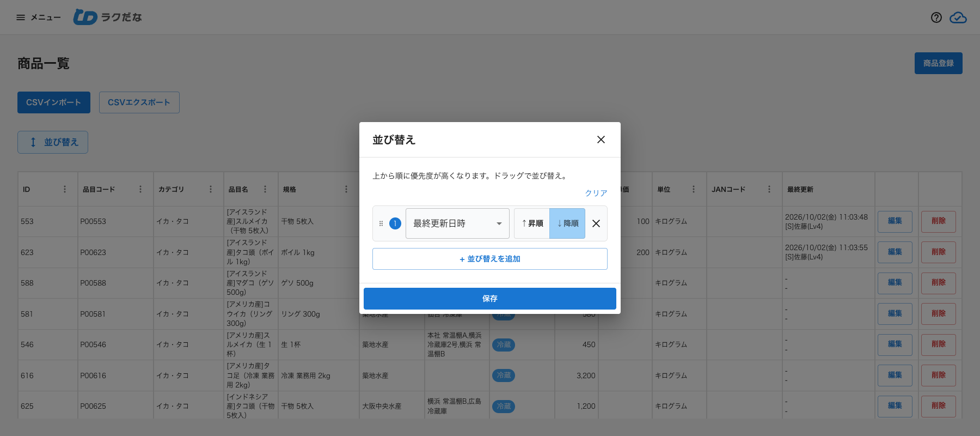Open the hamburger menu icon
The image size is (980, 436).
21,17
